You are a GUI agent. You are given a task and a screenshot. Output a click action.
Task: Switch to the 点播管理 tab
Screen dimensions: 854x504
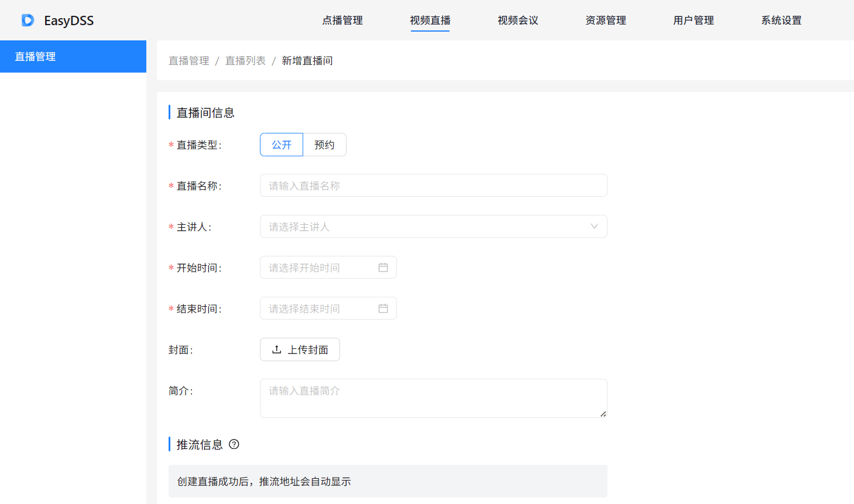click(x=342, y=20)
